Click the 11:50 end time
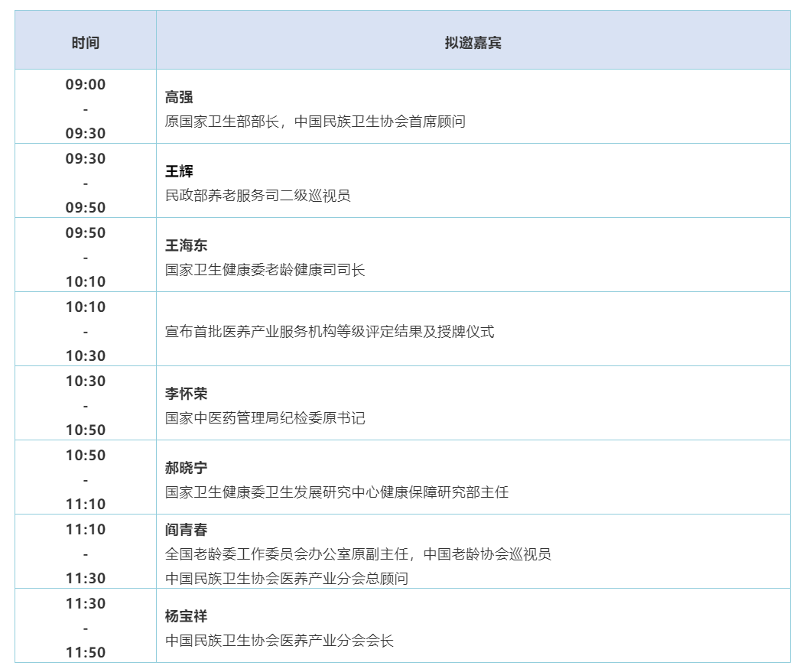 [x=86, y=653]
